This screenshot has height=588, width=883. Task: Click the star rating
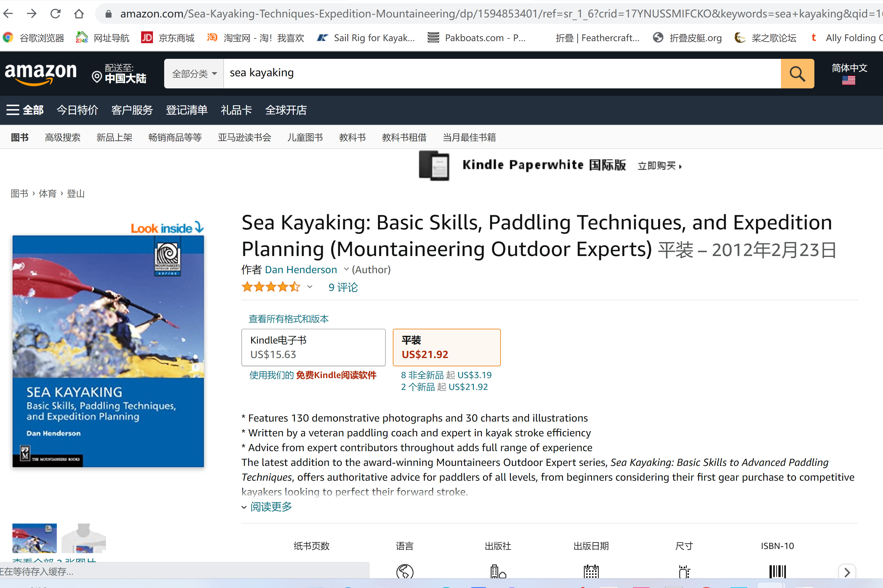pos(271,287)
